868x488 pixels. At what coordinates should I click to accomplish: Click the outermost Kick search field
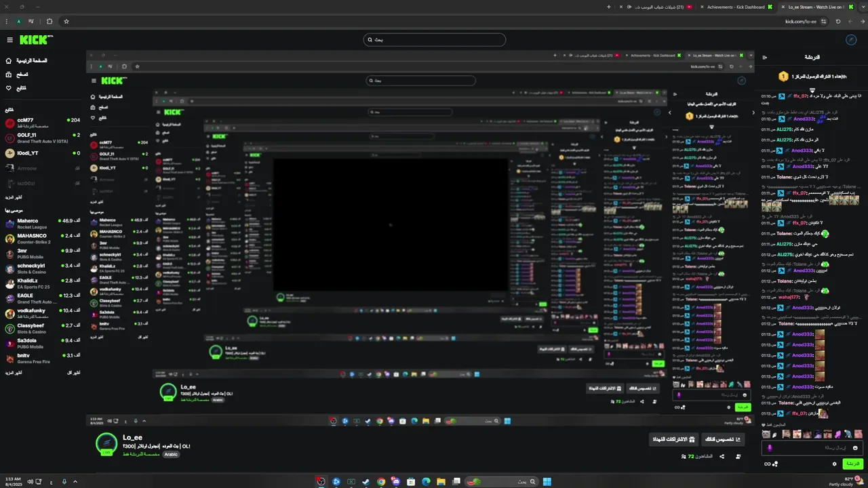click(x=434, y=40)
